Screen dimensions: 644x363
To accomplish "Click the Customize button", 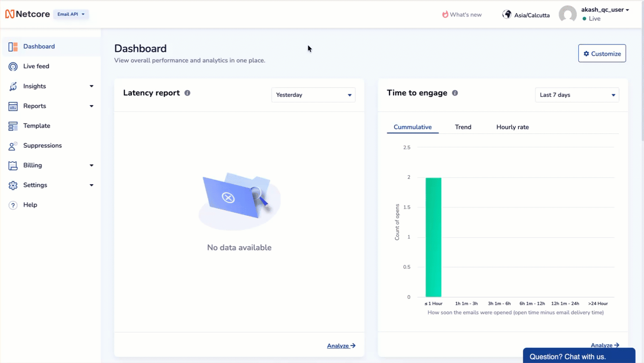I will 602,53.
